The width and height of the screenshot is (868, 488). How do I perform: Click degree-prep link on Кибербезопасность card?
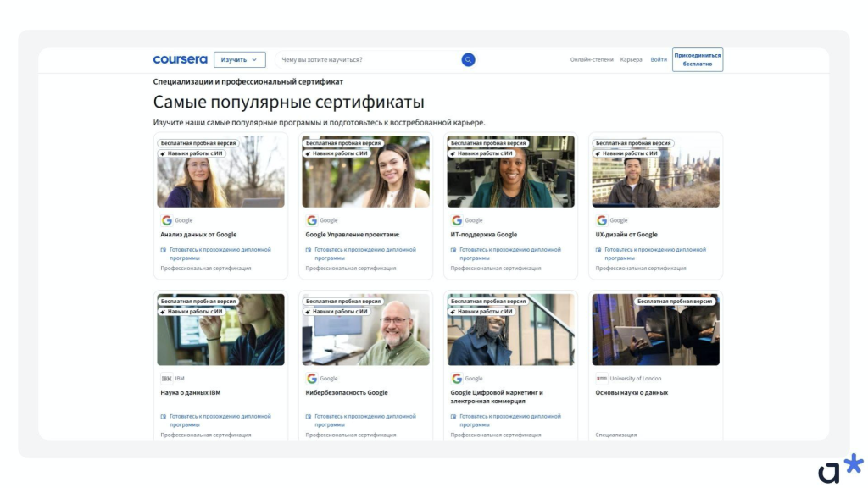click(x=365, y=420)
